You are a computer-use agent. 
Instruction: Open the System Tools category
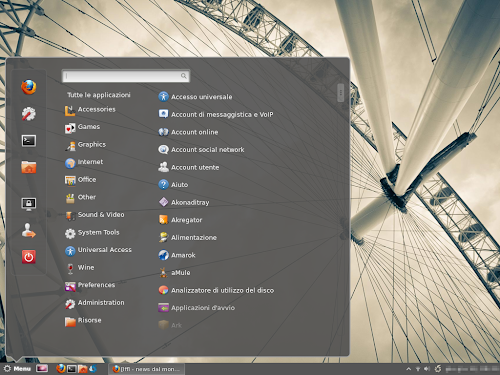tap(92, 233)
